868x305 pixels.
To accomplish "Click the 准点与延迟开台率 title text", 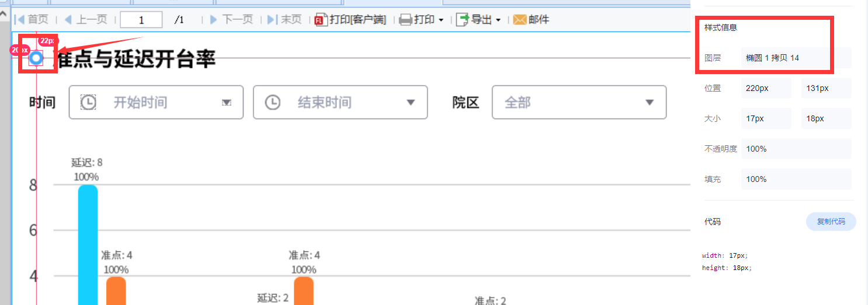I will tap(135, 58).
